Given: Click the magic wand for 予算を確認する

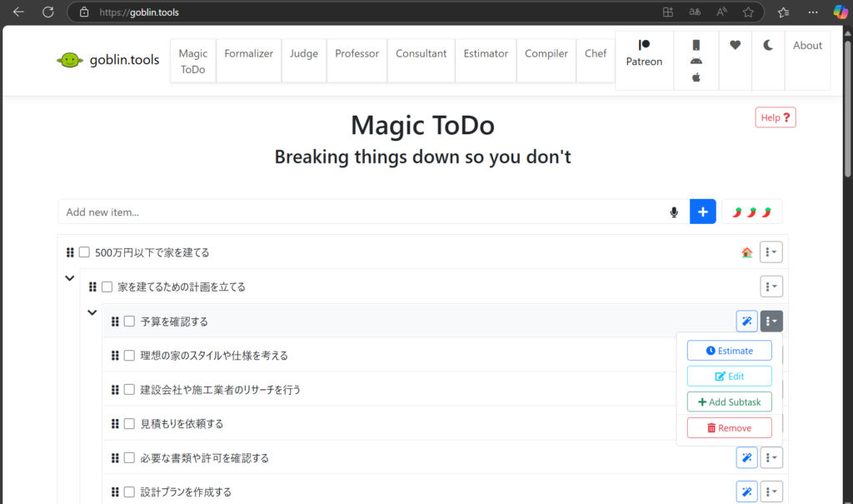Looking at the screenshot, I should [746, 322].
